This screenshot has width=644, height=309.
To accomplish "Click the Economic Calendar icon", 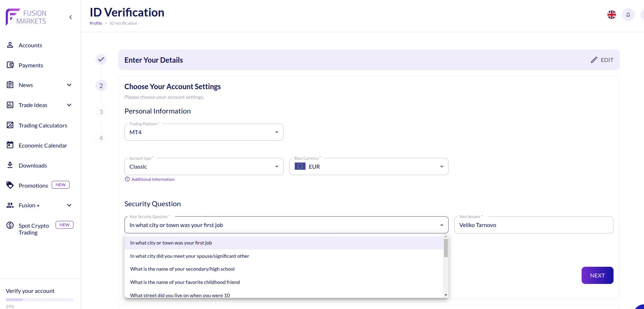I will [x=10, y=145].
